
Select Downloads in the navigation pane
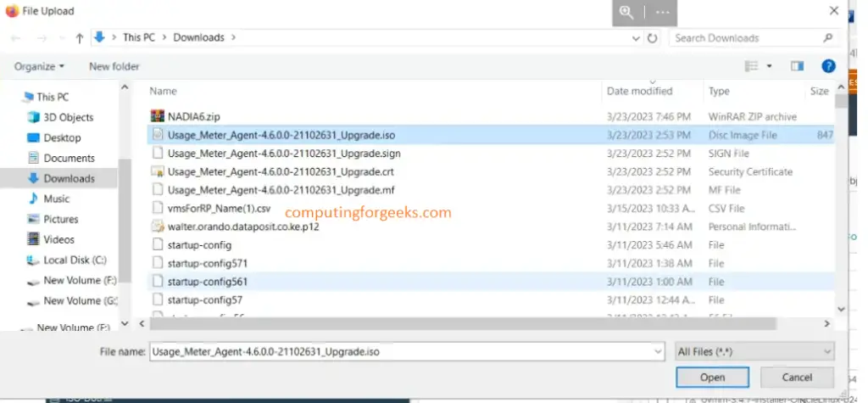click(x=70, y=178)
